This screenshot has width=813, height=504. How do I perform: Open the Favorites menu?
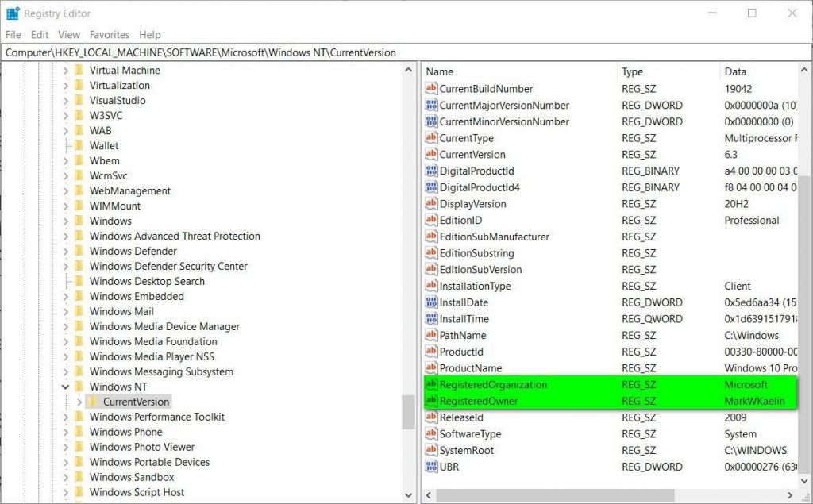point(109,34)
